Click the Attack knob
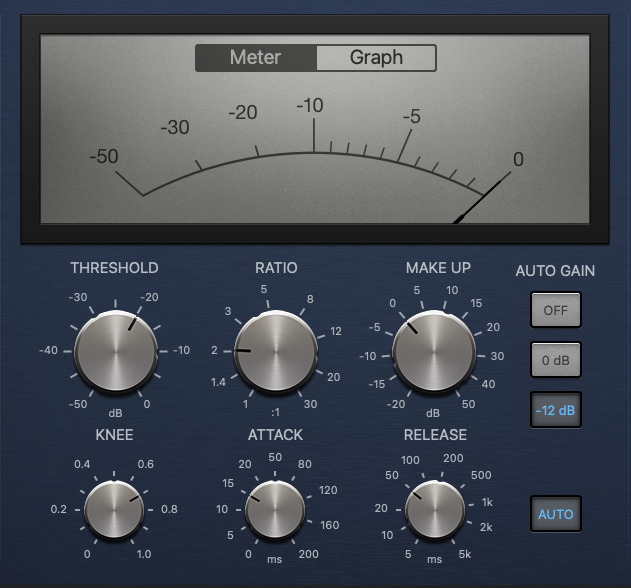631x588 pixels. click(275, 512)
